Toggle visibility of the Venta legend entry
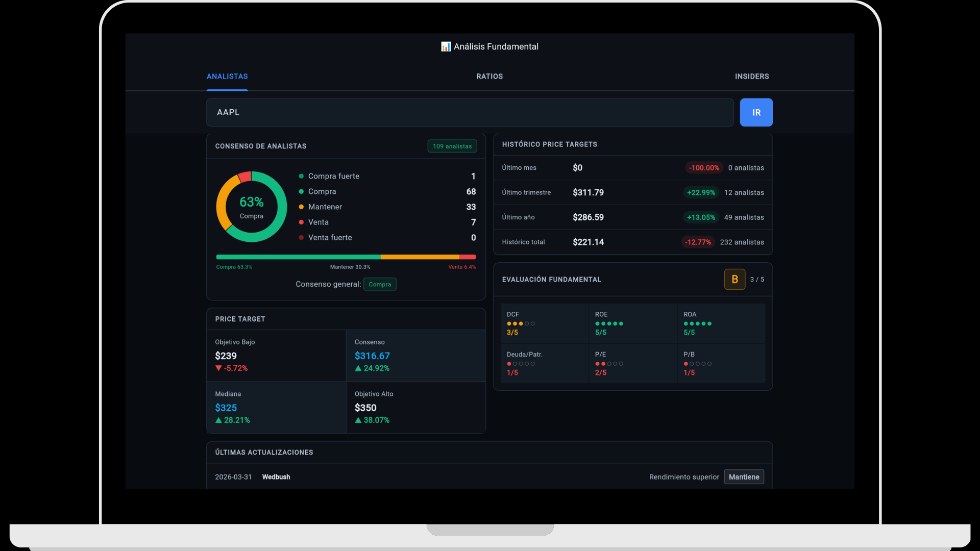The height and width of the screenshot is (551, 980). coord(302,222)
